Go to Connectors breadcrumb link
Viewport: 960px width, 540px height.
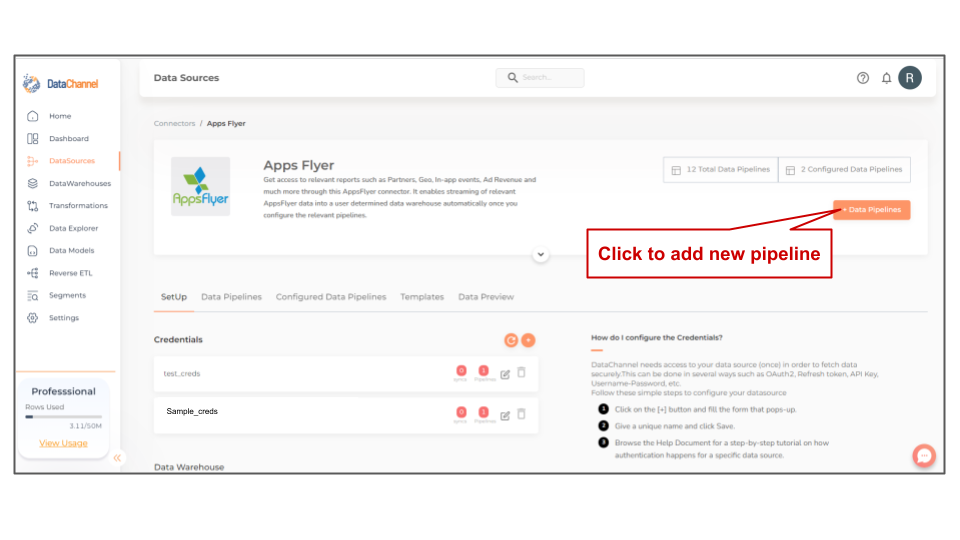[174, 124]
